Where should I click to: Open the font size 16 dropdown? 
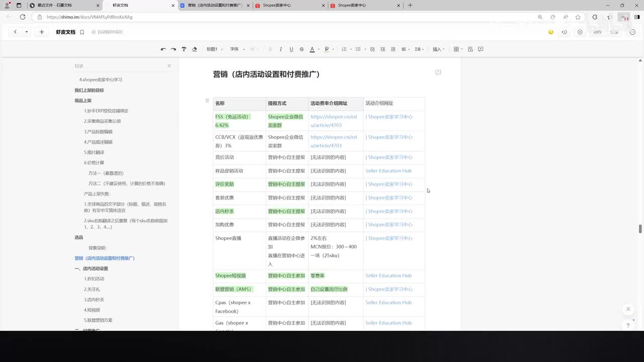(255, 49)
